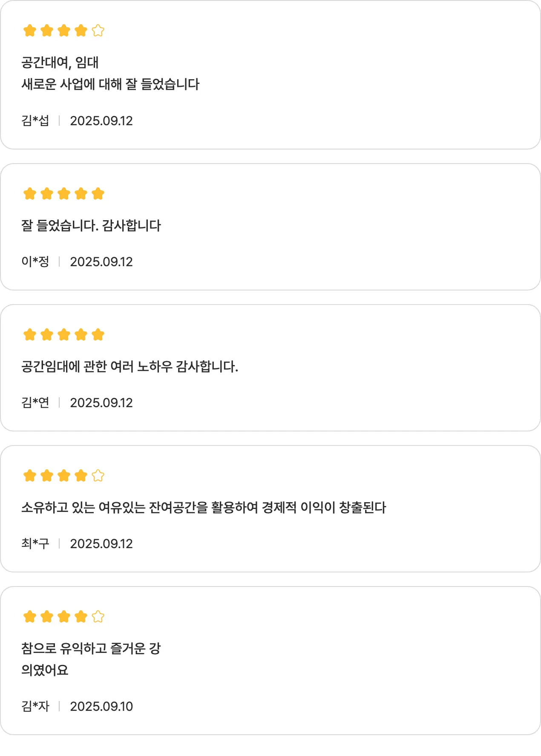Click the review text '공간임대에 관한 여러 노하우 감사합니다.'
541x756 pixels.
click(x=129, y=366)
